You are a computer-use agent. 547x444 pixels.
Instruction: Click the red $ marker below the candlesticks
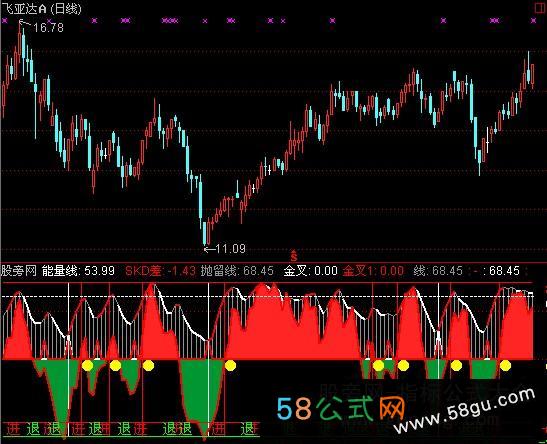[x=293, y=256]
